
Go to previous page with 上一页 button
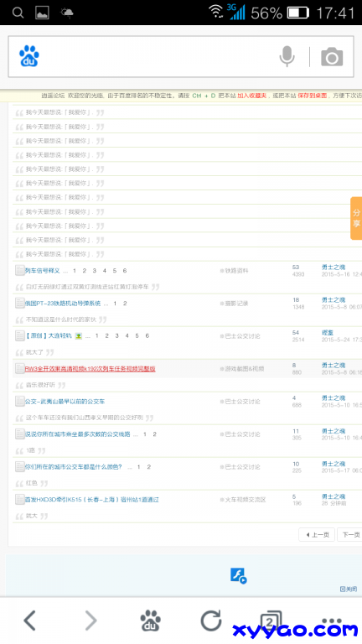(x=317, y=535)
